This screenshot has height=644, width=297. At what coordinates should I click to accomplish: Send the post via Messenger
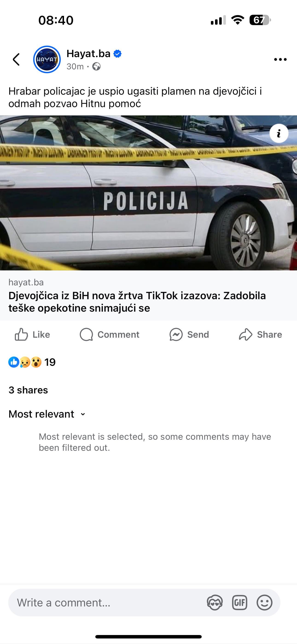189,334
